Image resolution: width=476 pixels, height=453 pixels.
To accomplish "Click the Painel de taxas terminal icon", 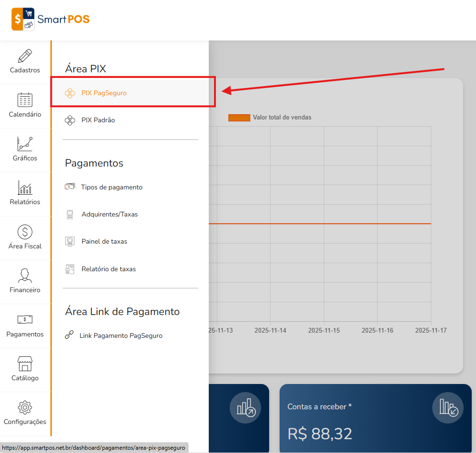I will tap(70, 242).
